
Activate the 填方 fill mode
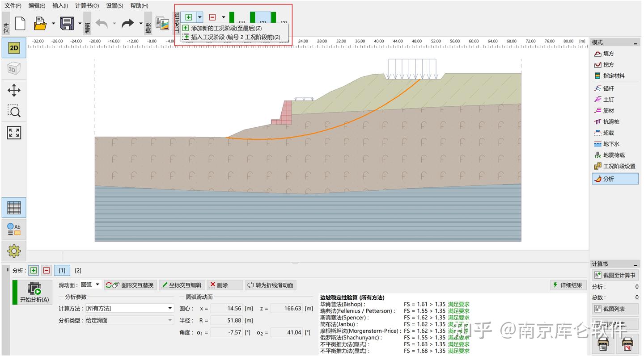(613, 54)
